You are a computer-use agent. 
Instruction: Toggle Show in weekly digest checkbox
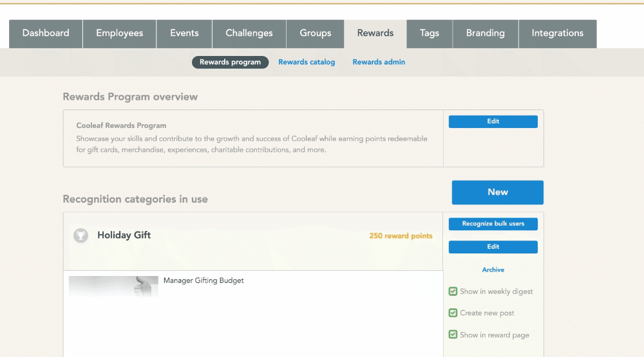point(453,291)
